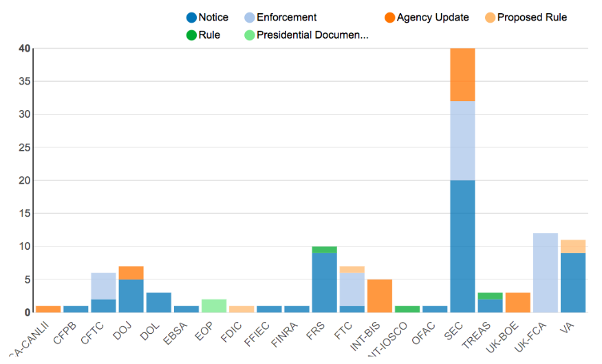The height and width of the screenshot is (364, 602).
Task: Click the FDIC axis label
Action: pos(231,332)
